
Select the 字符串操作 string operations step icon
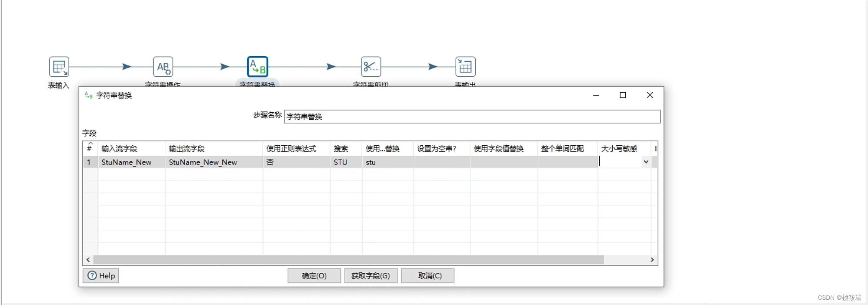point(163,67)
